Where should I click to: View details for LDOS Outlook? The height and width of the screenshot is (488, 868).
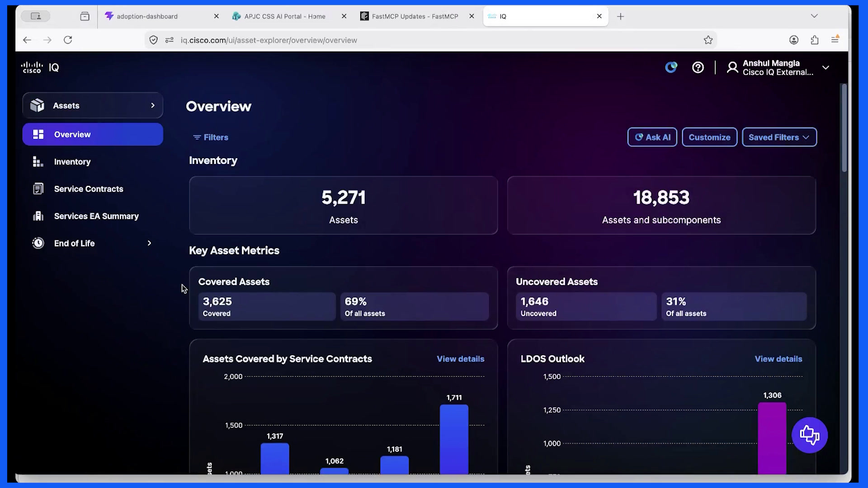pos(778,359)
